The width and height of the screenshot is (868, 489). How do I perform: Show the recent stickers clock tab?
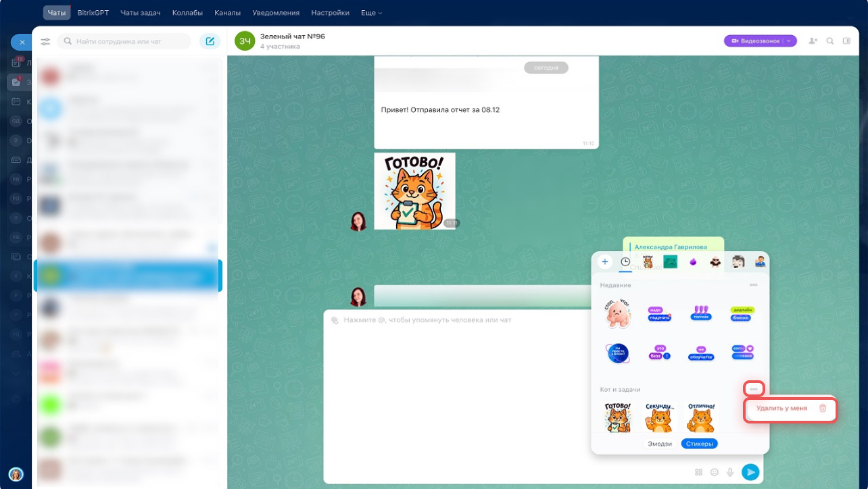pos(625,262)
